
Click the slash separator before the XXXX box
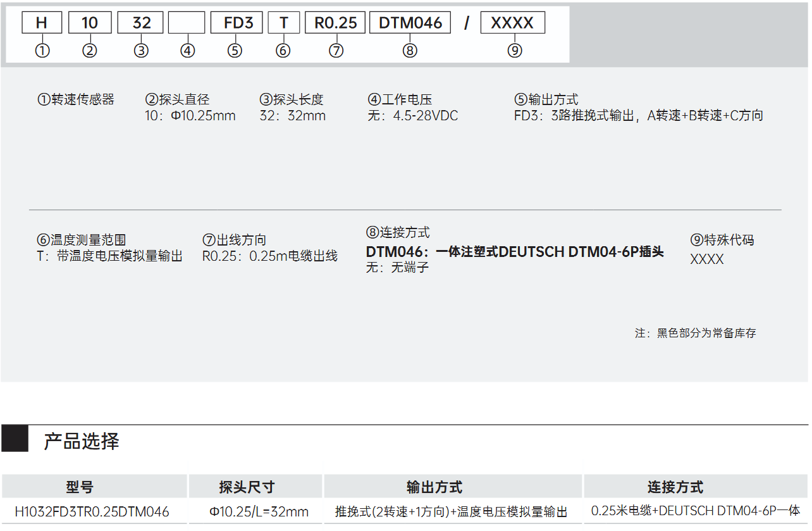[x=467, y=23]
